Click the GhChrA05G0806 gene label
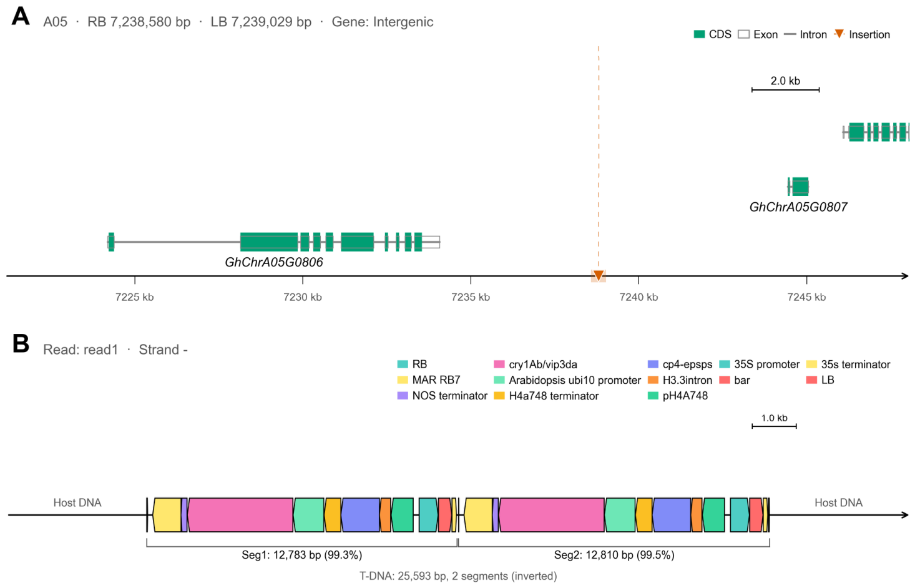The image size is (915, 588). pyautogui.click(x=274, y=262)
